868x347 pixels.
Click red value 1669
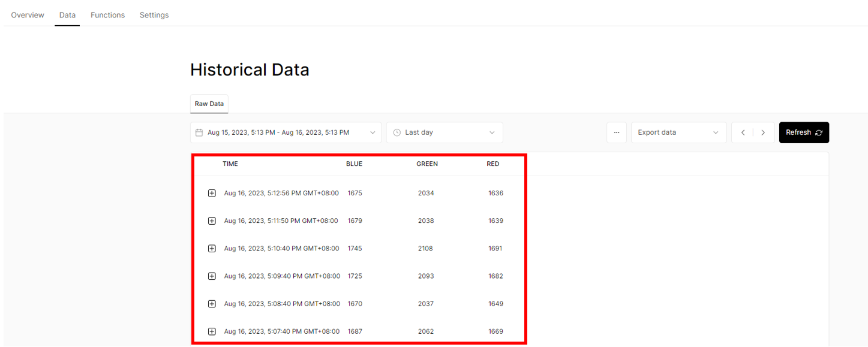pyautogui.click(x=496, y=331)
